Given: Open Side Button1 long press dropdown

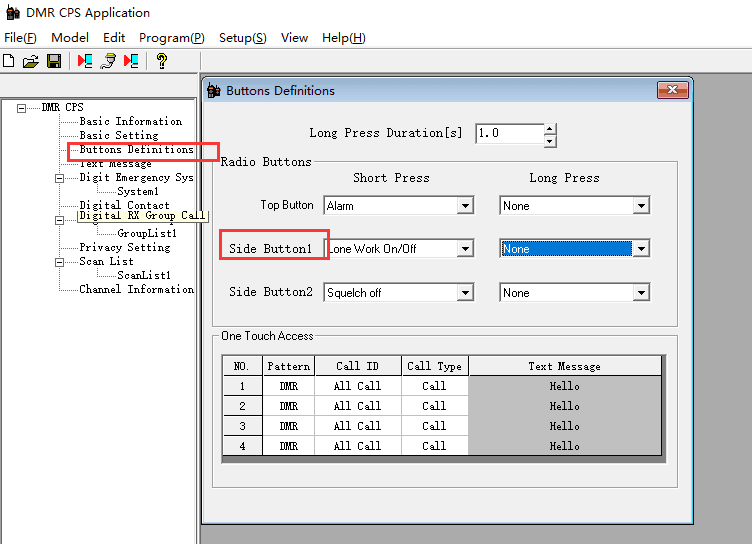Looking at the screenshot, I should click(641, 249).
